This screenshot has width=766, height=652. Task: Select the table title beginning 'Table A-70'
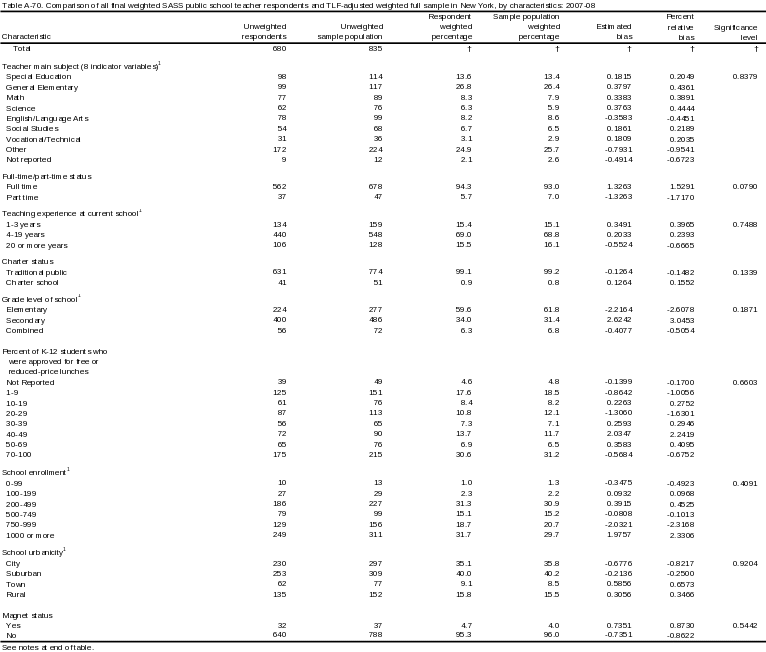coord(298,5)
